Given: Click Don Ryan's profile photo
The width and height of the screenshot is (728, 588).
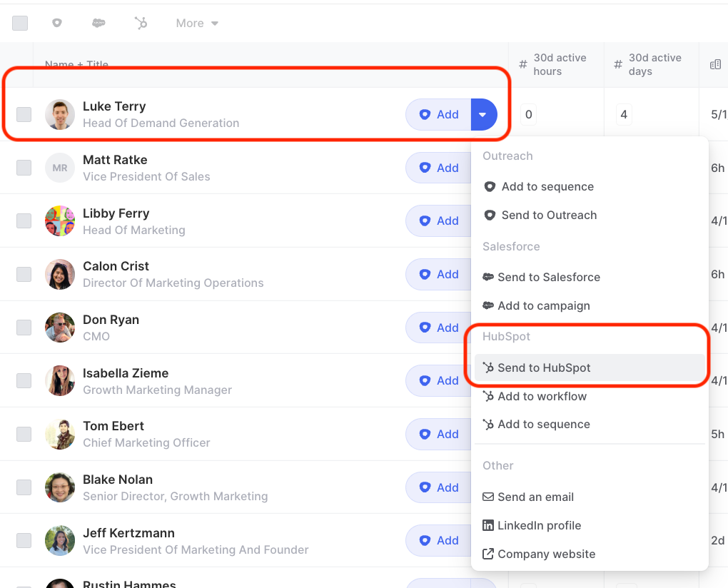Looking at the screenshot, I should 60,328.
